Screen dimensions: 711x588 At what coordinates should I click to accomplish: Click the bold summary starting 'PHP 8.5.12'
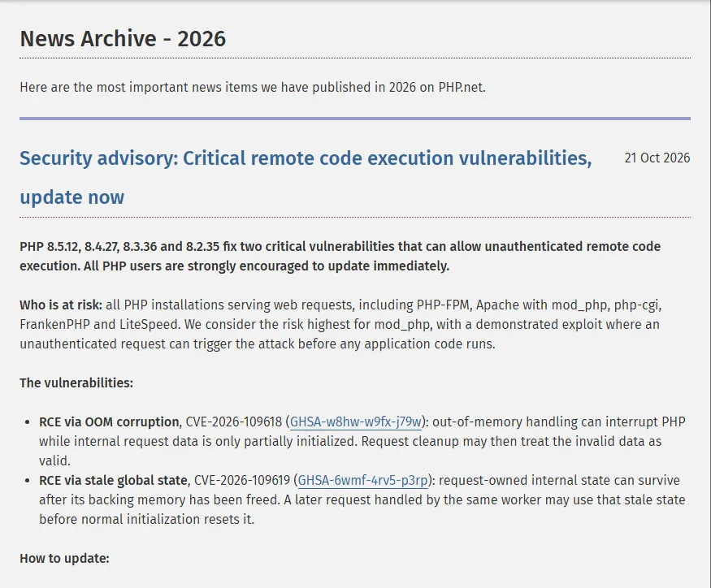pyautogui.click(x=340, y=256)
